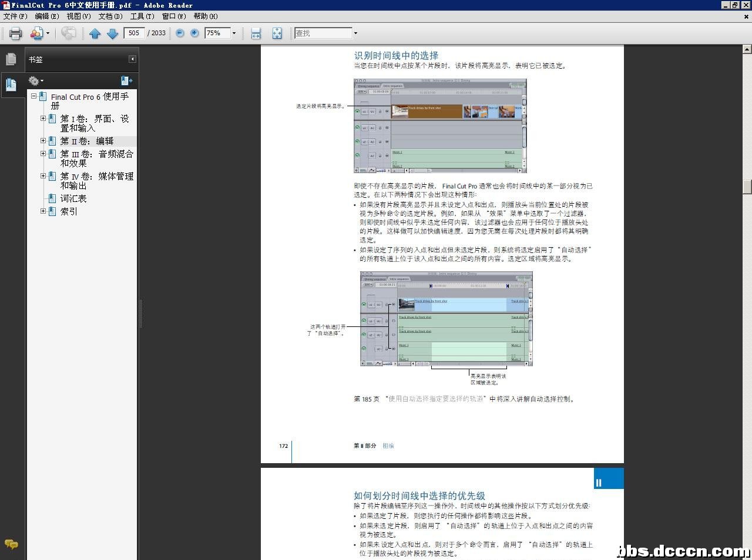Open the 窗口(W) menu
Image resolution: width=752 pixels, height=560 pixels.
[x=174, y=16]
